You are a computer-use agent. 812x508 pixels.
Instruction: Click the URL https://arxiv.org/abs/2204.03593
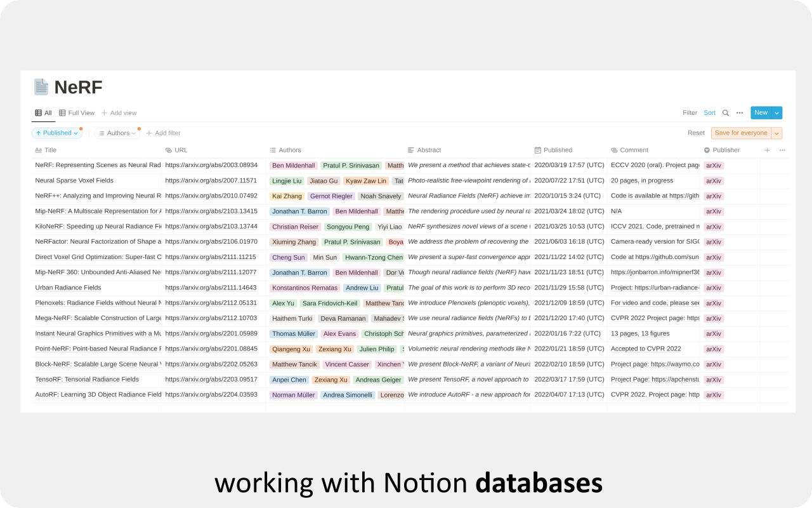point(211,395)
